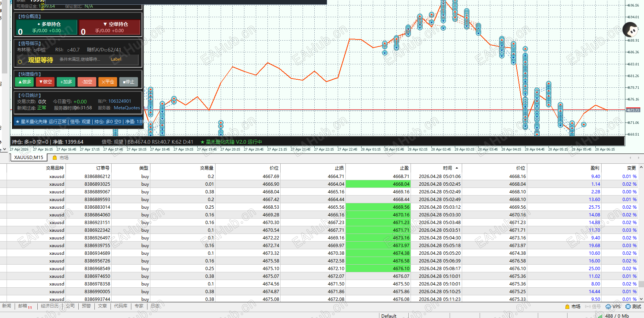
Task: Click the blue 星禾量化先锋 运行正常 status strip
Action: (79, 122)
